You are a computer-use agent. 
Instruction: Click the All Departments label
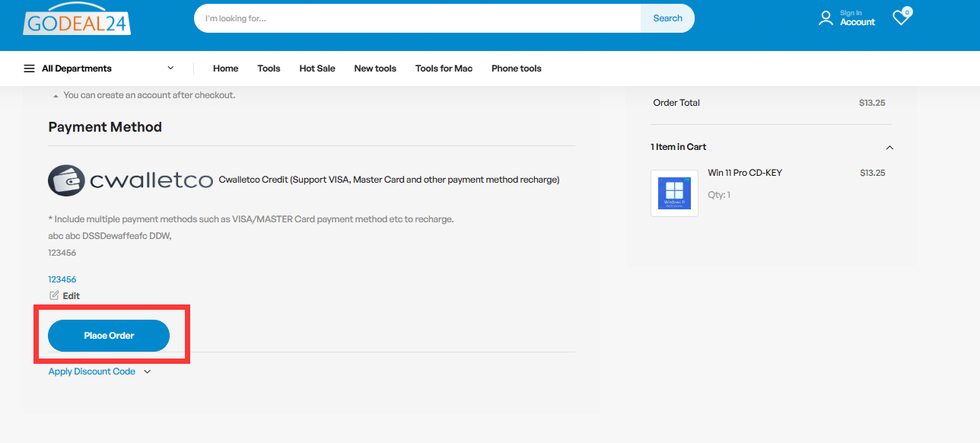point(77,69)
